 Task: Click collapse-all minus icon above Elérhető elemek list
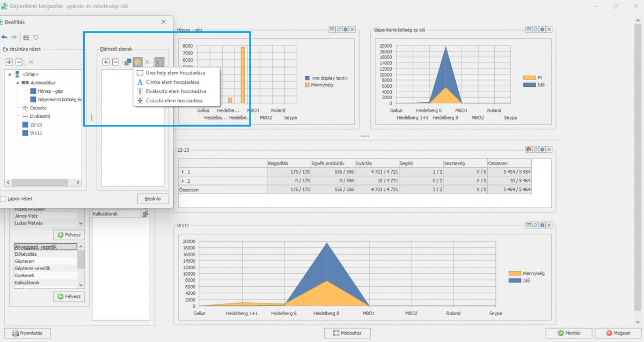115,62
